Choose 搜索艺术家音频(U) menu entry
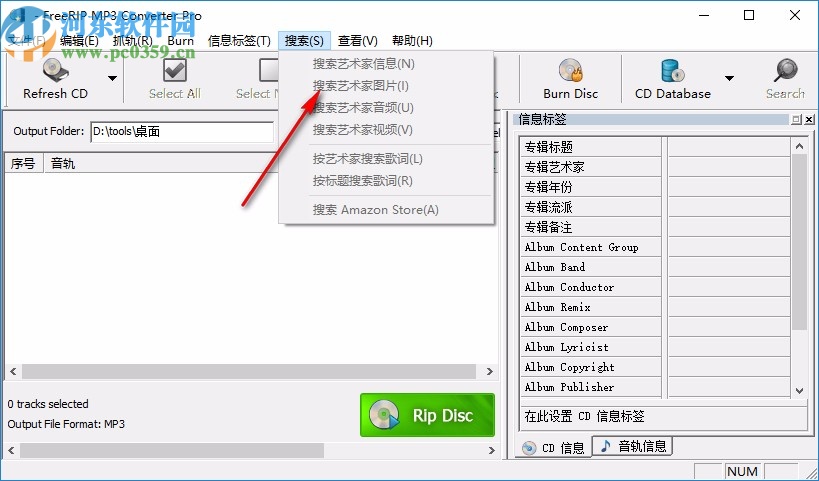Image resolution: width=819 pixels, height=481 pixels. 387,108
